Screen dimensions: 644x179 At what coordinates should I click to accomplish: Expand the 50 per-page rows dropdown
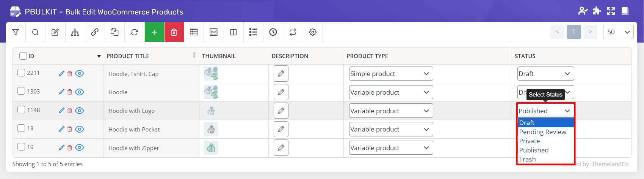pos(618,32)
